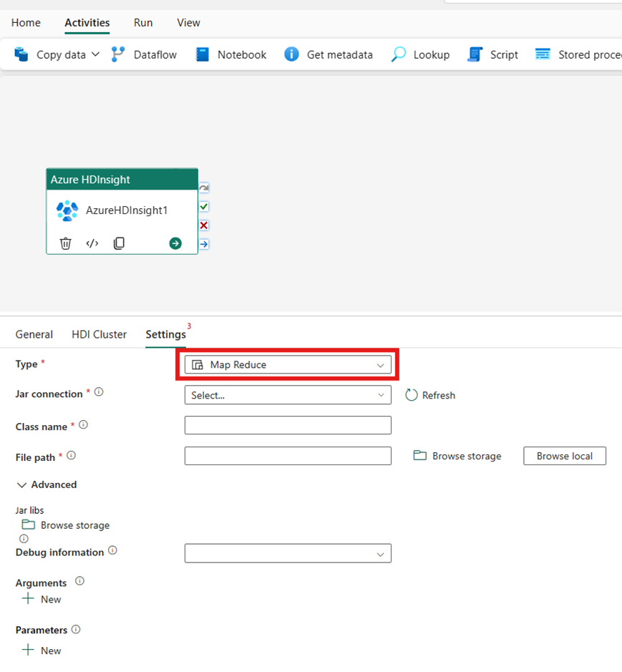Screen dimensions: 622x672
Task: Click the green arrow on AzureHDInsight1 activity
Action: coord(175,243)
